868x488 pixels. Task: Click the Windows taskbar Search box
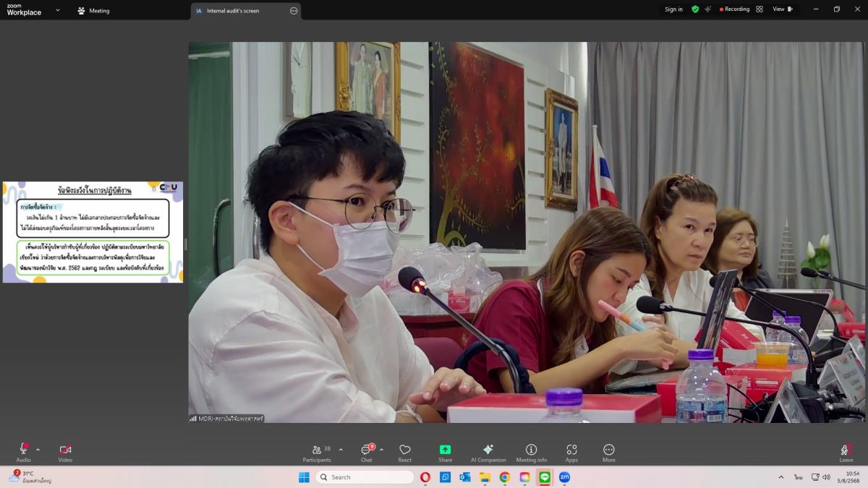coord(365,477)
